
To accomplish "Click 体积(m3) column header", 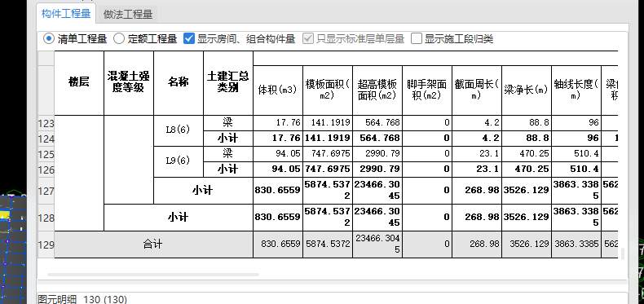I will pos(278,90).
